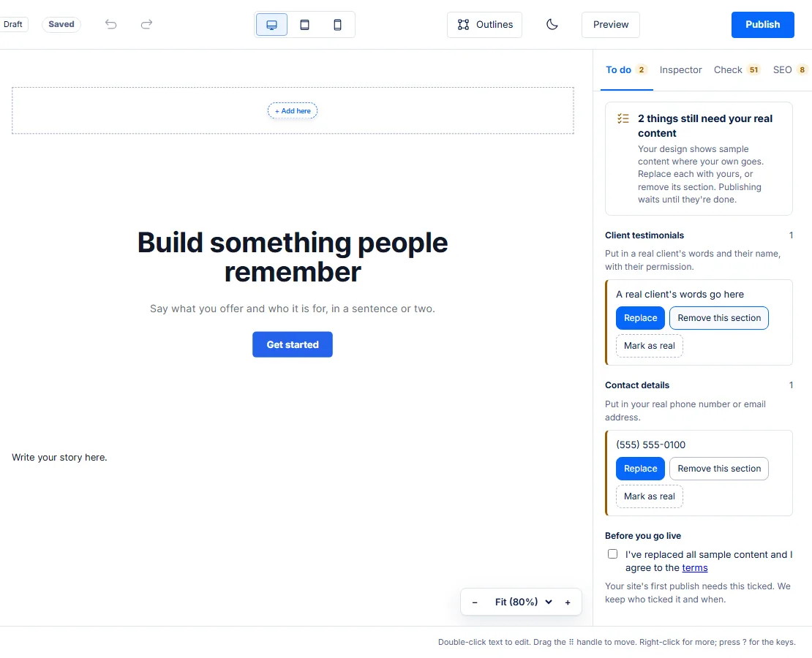Undo the last change

[110, 24]
